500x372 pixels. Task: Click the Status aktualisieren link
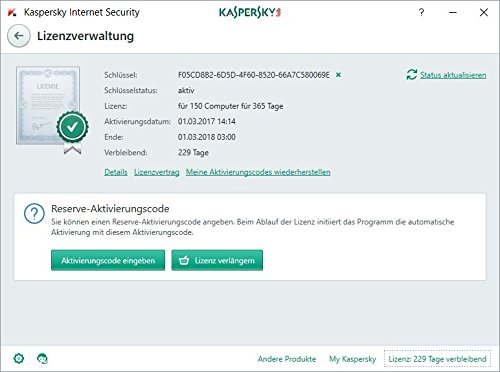453,75
